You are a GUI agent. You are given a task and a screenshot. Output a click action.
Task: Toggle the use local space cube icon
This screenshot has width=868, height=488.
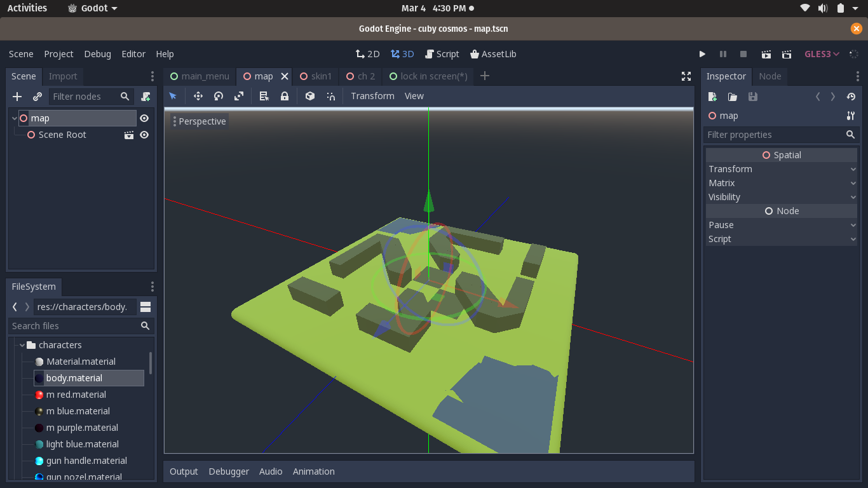click(310, 96)
